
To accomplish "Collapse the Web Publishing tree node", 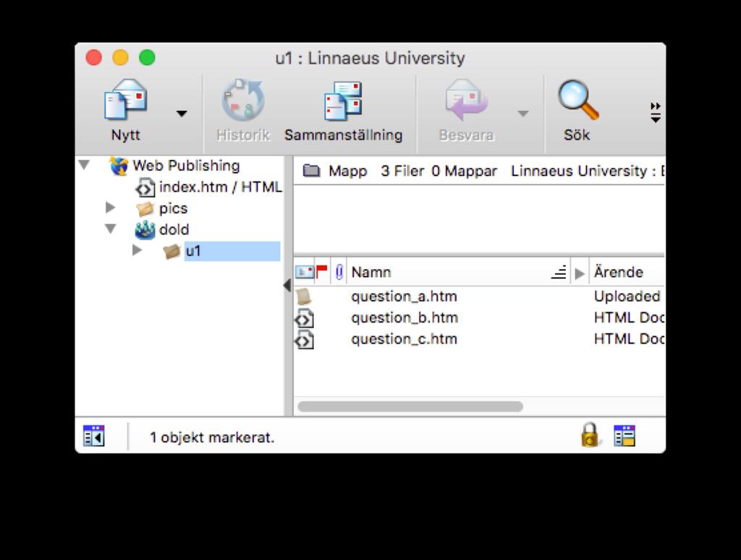I will pos(84,165).
